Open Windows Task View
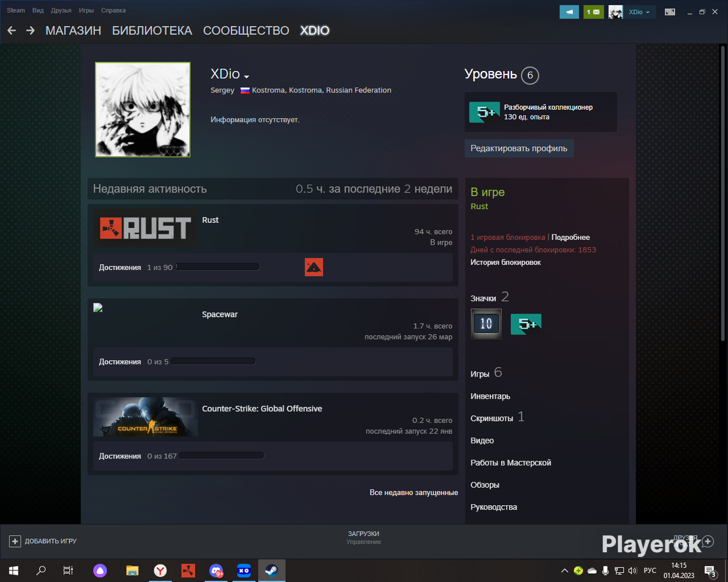 click(x=68, y=570)
